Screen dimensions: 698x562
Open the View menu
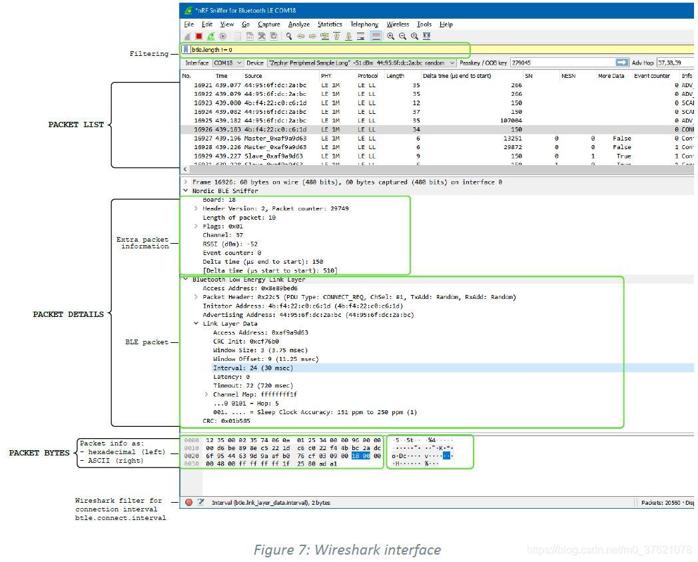coord(227,24)
